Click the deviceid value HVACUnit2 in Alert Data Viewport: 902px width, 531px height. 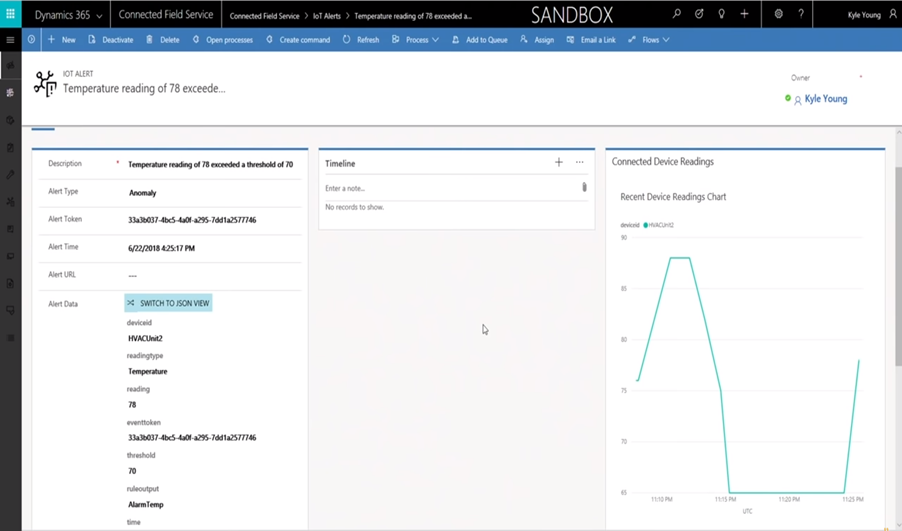[145, 338]
